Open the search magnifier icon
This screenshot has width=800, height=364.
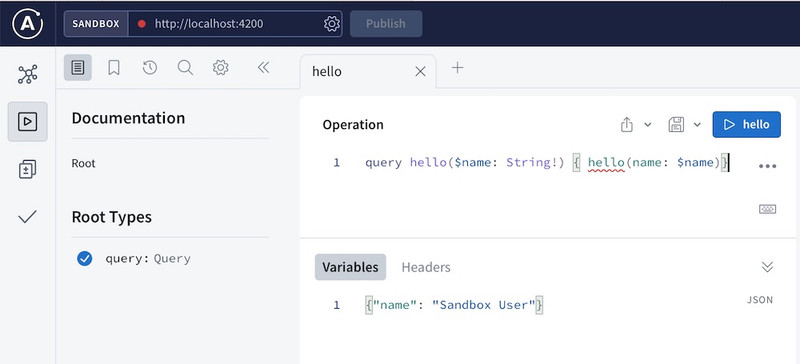(x=185, y=67)
